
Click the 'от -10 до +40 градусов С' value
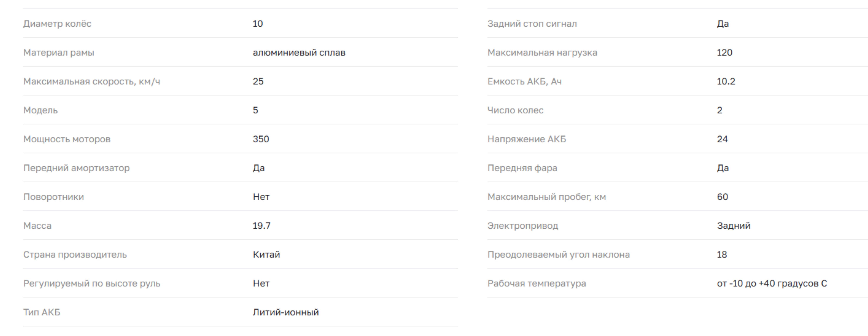coord(772,283)
